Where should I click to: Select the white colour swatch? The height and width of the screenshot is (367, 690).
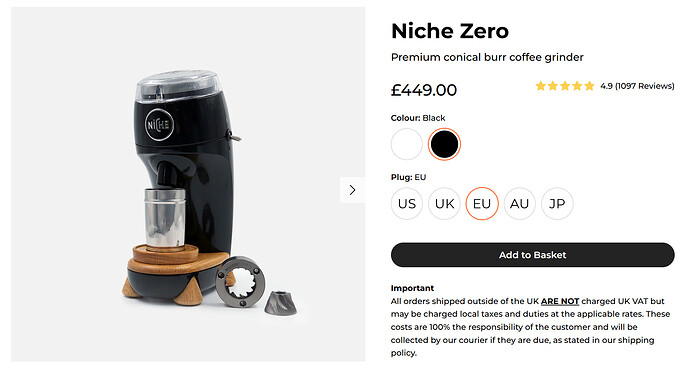[x=407, y=144]
